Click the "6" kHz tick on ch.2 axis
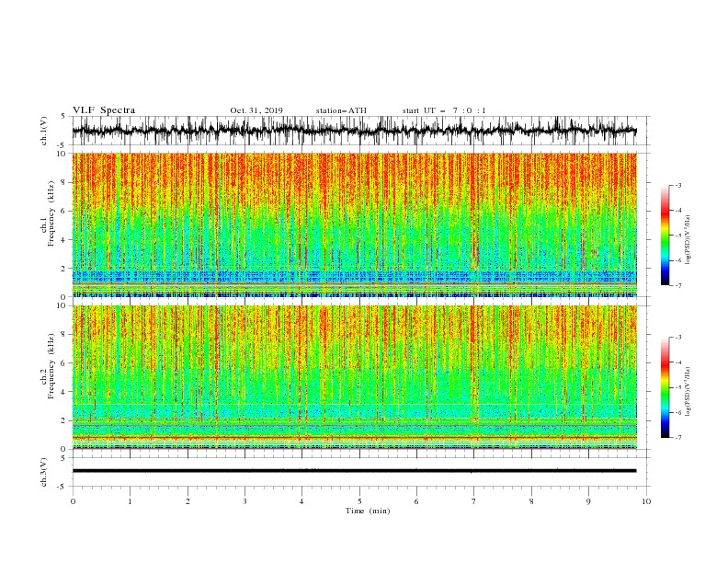The image size is (728, 563). 64,363
